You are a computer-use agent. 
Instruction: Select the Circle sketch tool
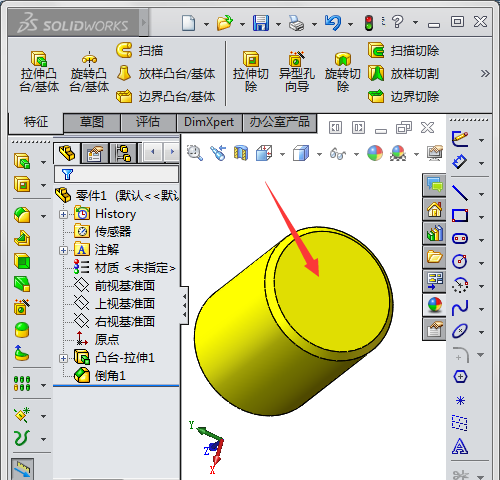point(460,262)
